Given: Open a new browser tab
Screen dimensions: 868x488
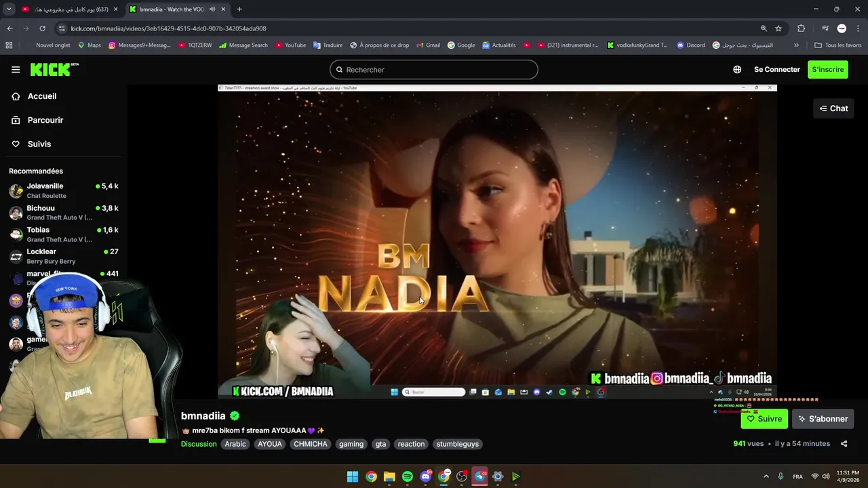Looking at the screenshot, I should [x=239, y=9].
